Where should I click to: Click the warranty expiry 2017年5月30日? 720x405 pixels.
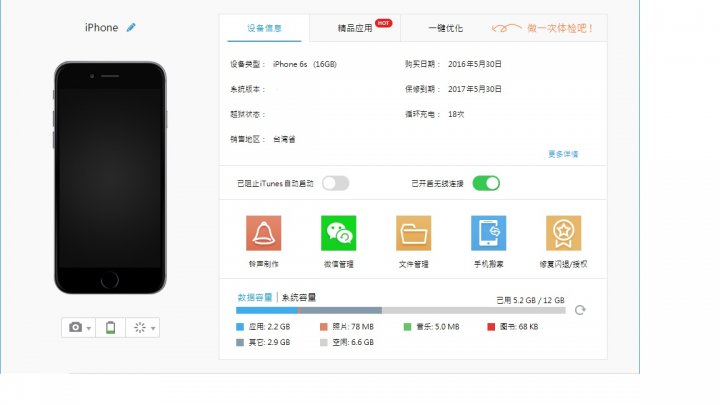pyautogui.click(x=475, y=89)
